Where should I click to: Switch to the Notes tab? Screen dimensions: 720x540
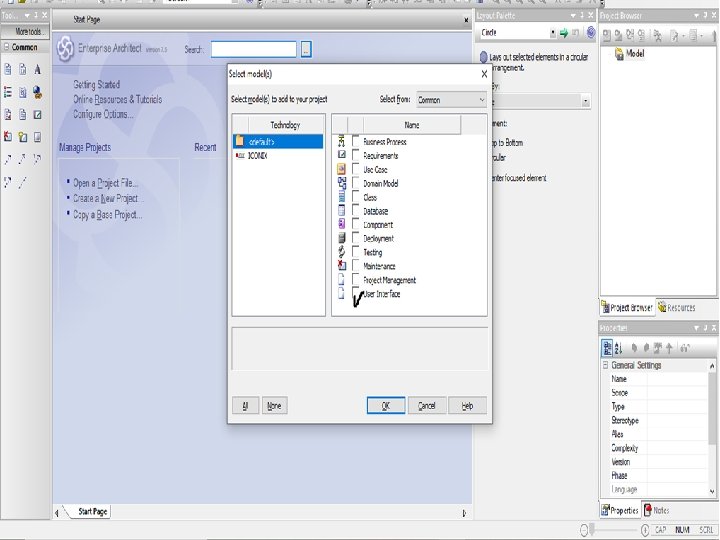pyautogui.click(x=657, y=510)
